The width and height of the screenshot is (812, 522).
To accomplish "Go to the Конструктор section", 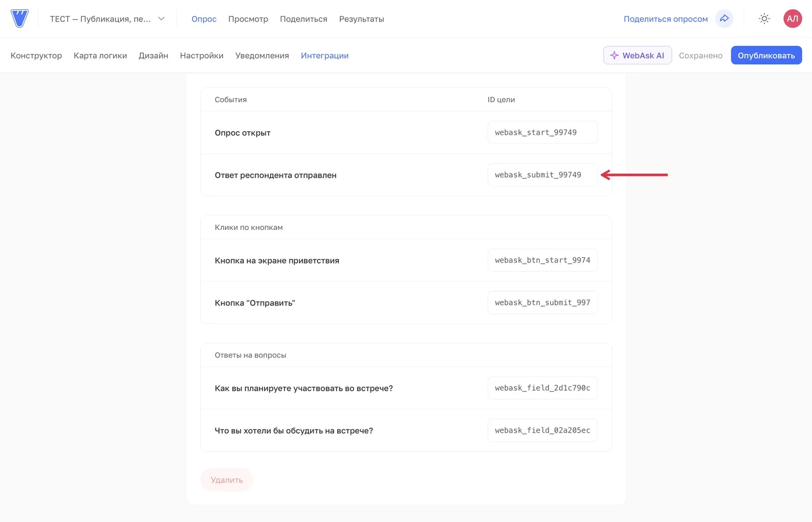I will tap(36, 56).
